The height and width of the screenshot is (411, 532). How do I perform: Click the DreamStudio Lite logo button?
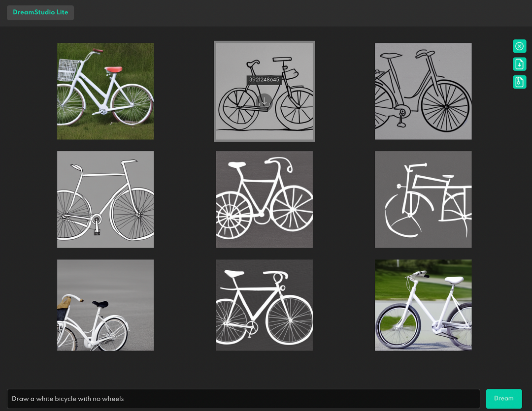click(40, 12)
